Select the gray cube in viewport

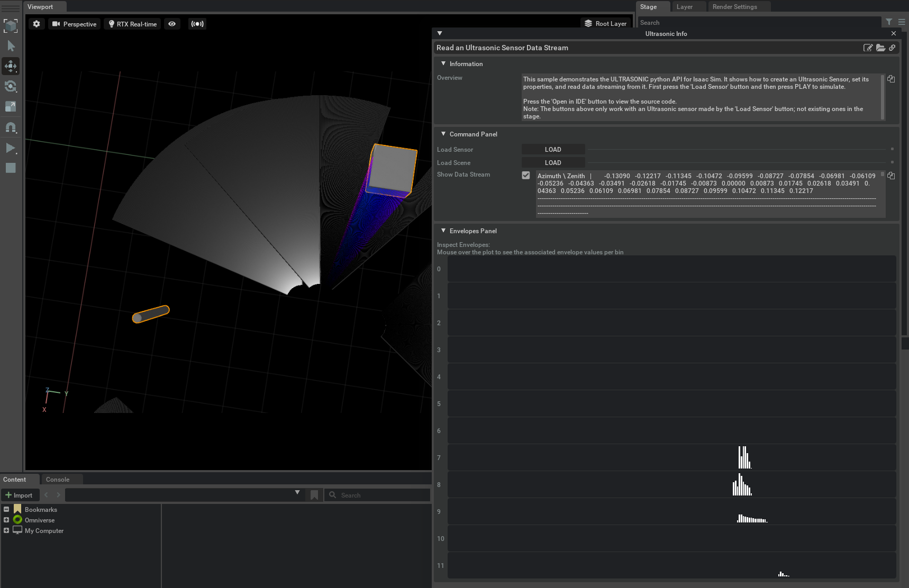[393, 169]
